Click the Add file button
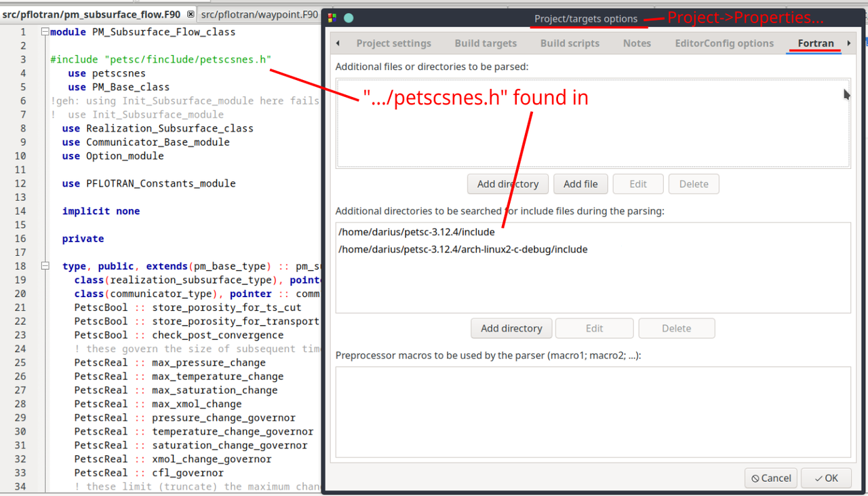 pos(580,184)
